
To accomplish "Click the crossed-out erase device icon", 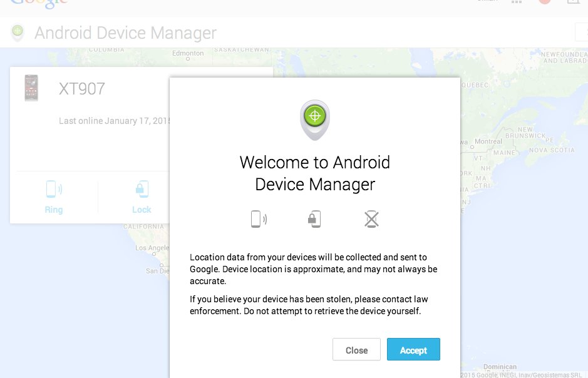I will pyautogui.click(x=372, y=219).
